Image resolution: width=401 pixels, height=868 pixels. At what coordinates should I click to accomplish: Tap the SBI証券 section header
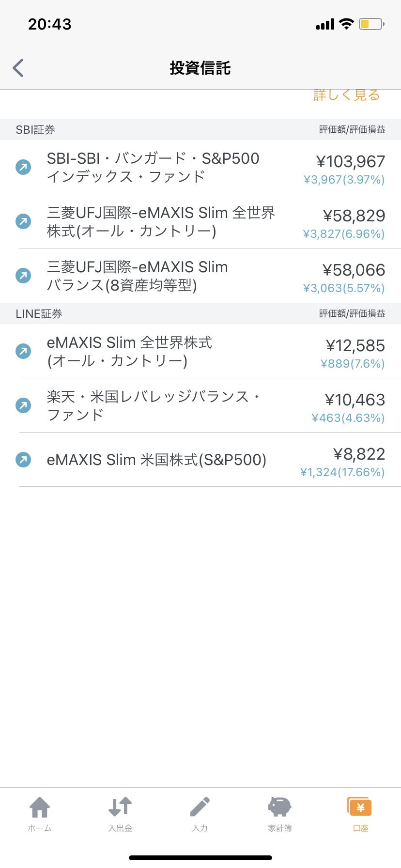pos(35,130)
